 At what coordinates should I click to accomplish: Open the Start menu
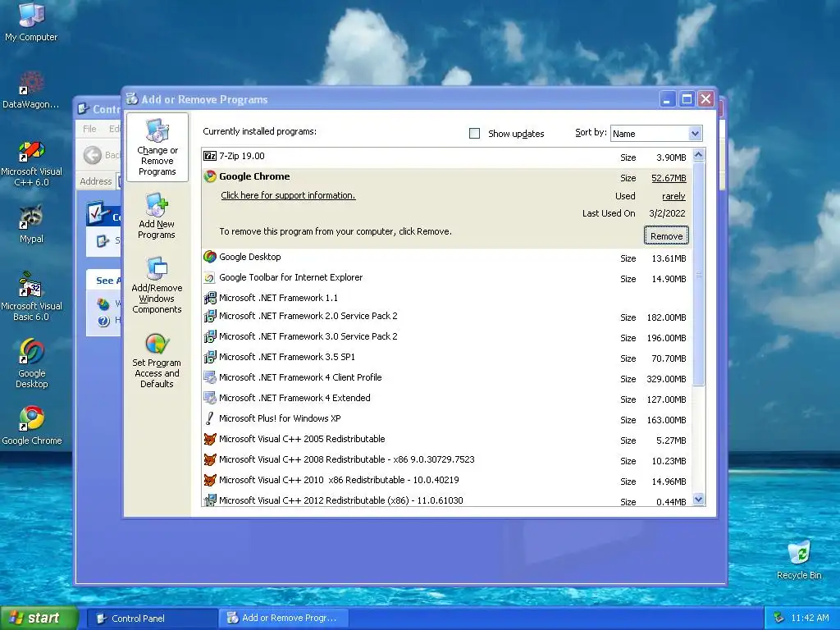39,619
